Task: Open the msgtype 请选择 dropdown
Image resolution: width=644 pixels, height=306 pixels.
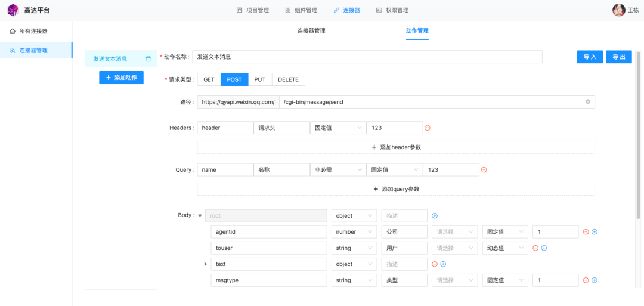Action: pos(454,280)
